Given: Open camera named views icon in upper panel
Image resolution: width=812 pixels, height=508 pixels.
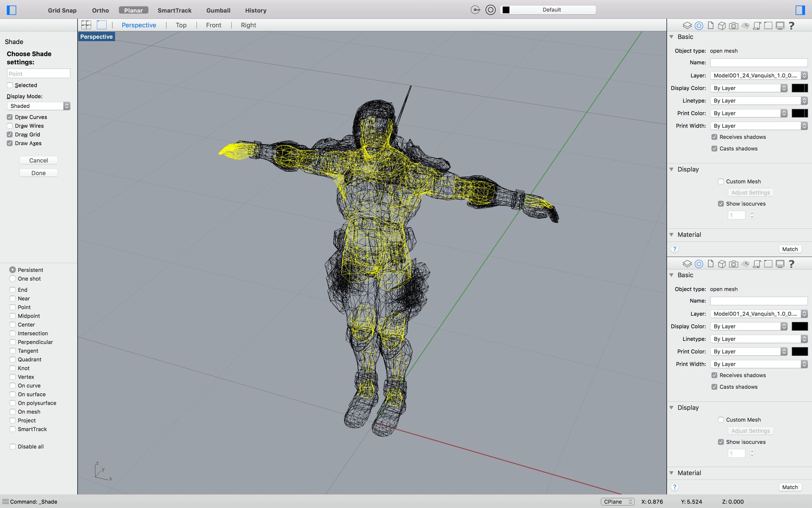Looking at the screenshot, I should [734, 26].
